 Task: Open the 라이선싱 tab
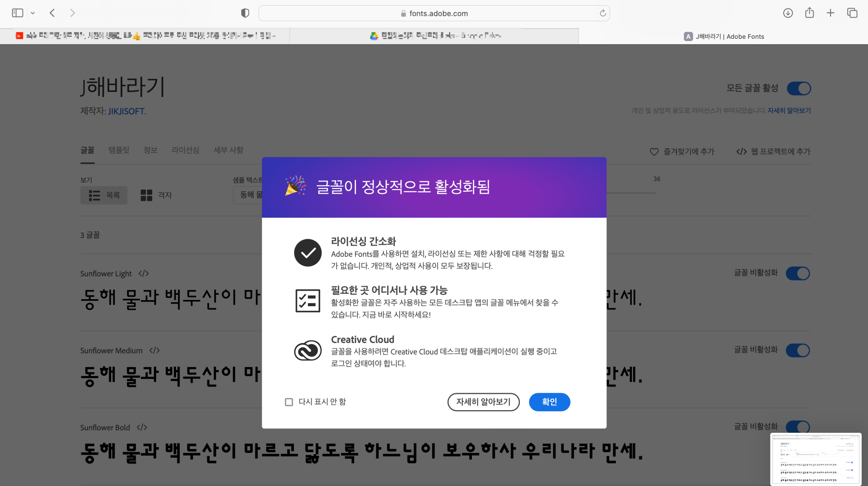pos(185,150)
